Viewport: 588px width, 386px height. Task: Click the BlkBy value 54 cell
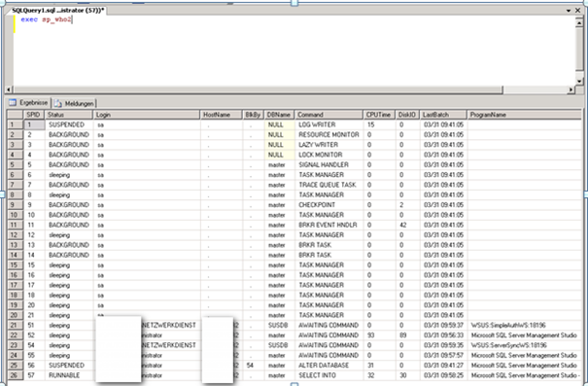pos(253,366)
